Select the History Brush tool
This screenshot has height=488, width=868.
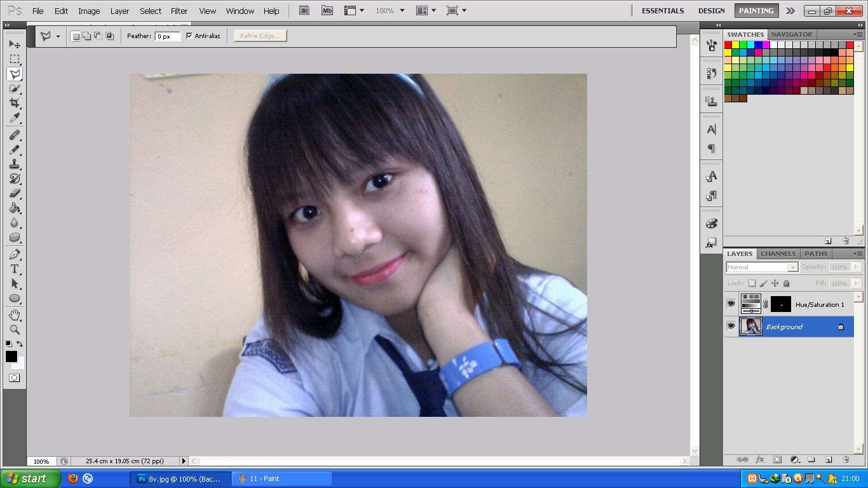point(14,179)
